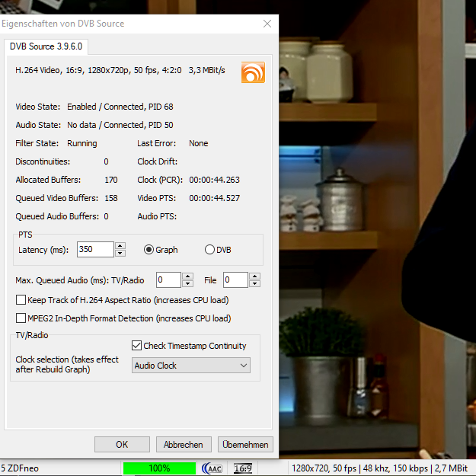This screenshot has width=476, height=476.
Task: Click the OK button
Action: coord(122,445)
